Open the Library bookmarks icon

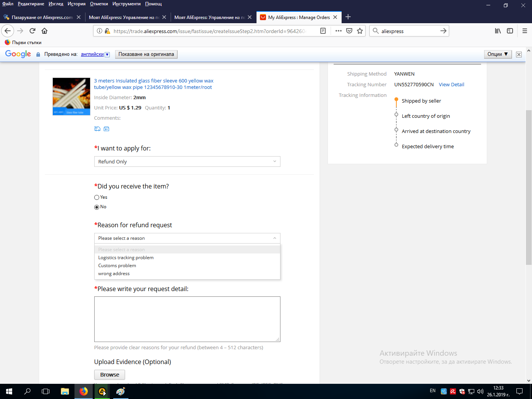(x=498, y=31)
